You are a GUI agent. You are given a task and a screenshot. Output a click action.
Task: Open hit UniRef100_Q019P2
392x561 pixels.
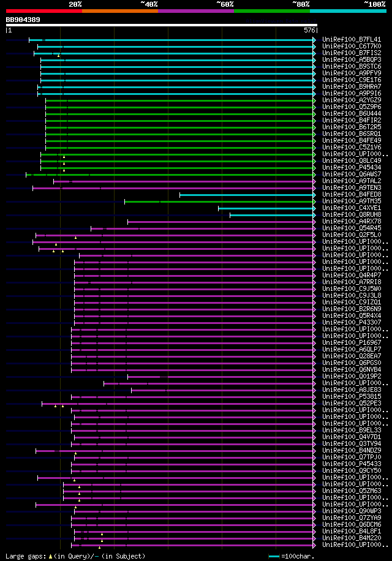coord(352,377)
